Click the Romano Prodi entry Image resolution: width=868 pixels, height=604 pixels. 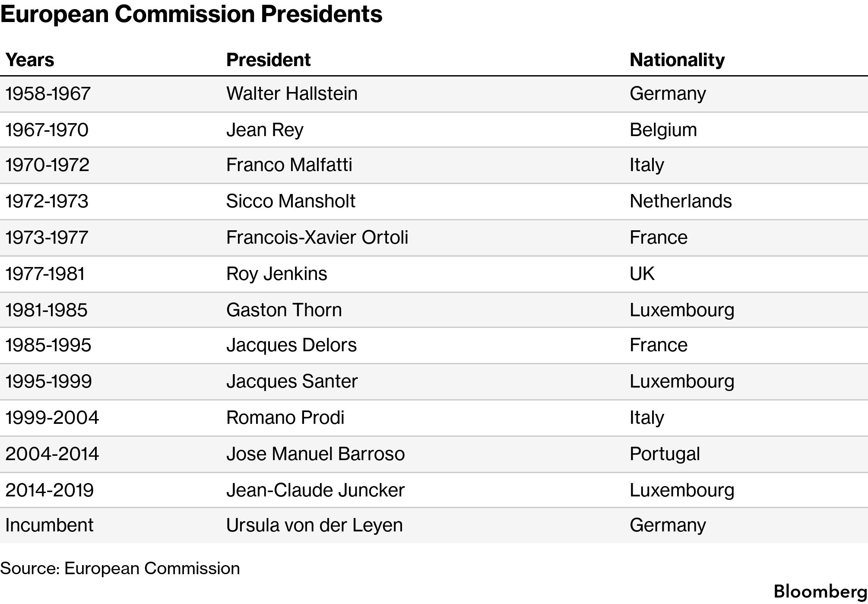(x=285, y=418)
